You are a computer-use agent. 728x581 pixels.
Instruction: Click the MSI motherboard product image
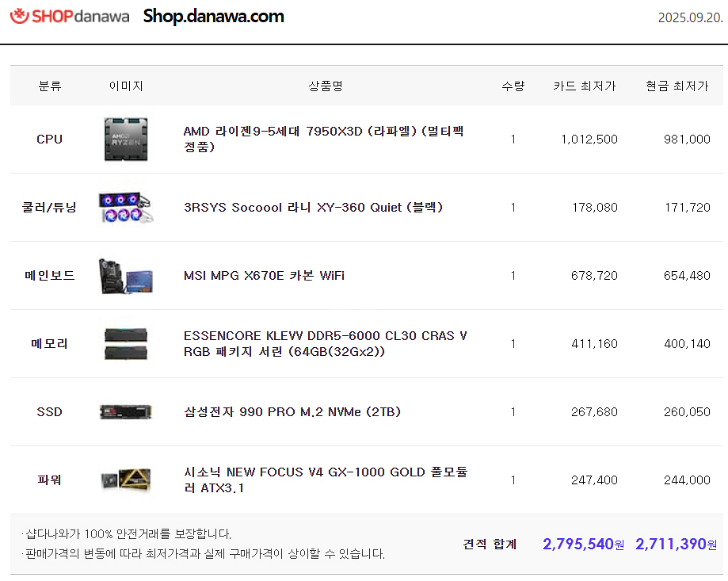(x=126, y=276)
